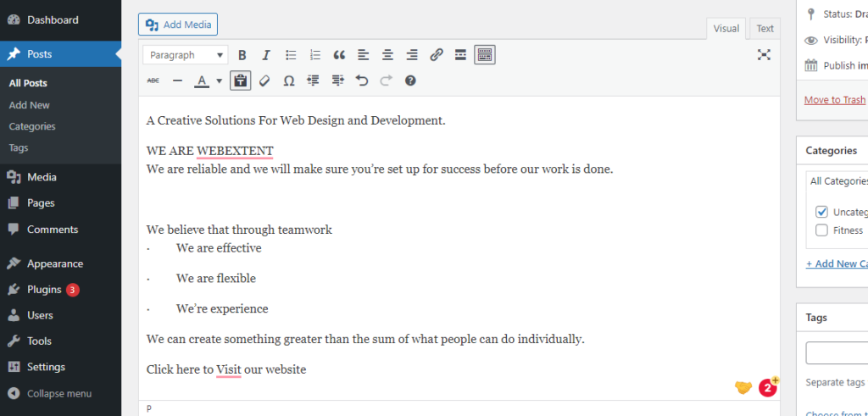Image resolution: width=868 pixels, height=416 pixels.
Task: Apply blockquote formatting
Action: point(339,55)
